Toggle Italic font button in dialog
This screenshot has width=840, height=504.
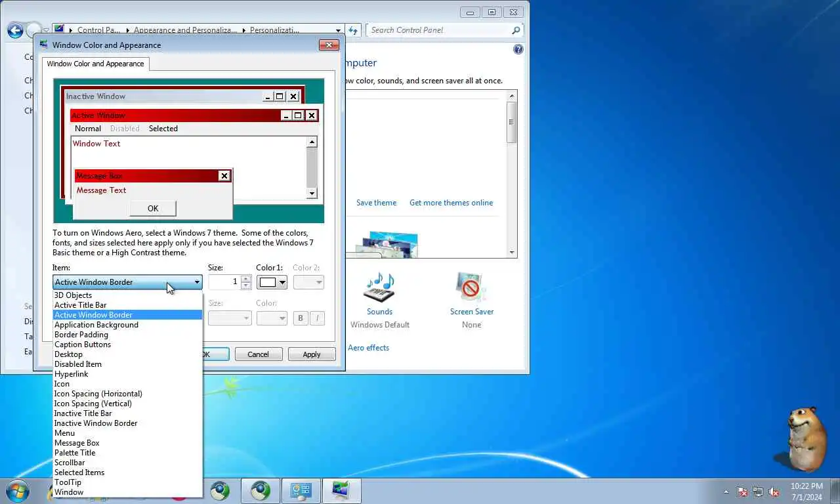(317, 318)
